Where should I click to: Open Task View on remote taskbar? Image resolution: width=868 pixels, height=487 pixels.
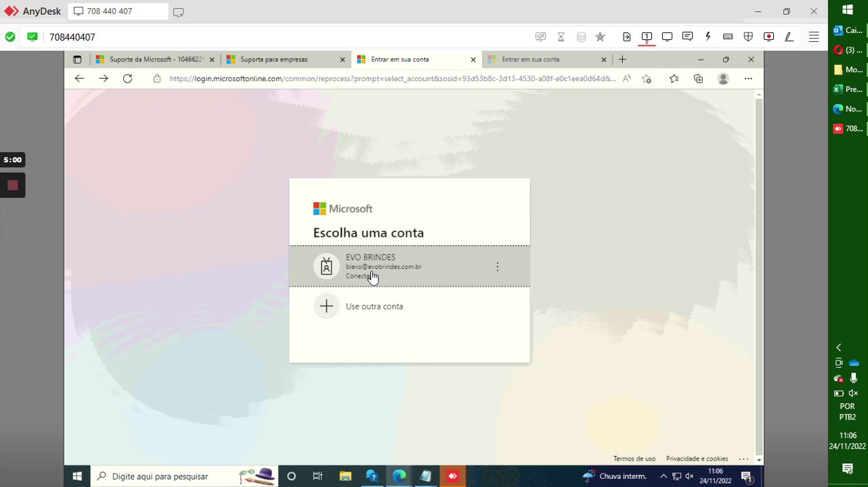click(x=318, y=476)
